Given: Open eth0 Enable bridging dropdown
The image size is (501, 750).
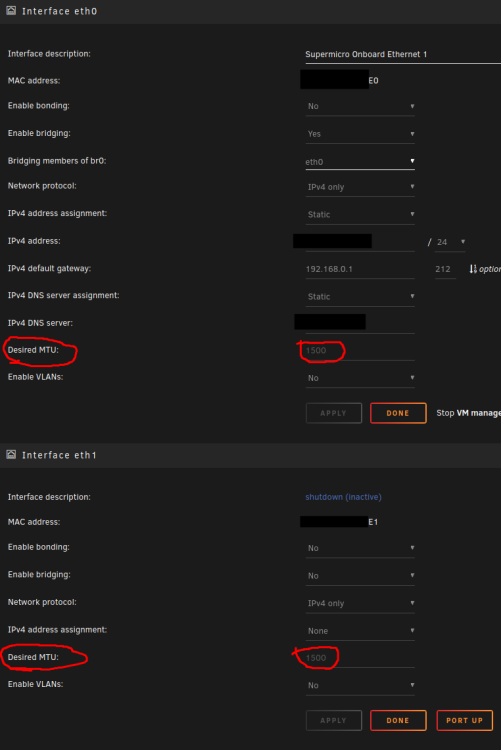Looking at the screenshot, I should [360, 134].
